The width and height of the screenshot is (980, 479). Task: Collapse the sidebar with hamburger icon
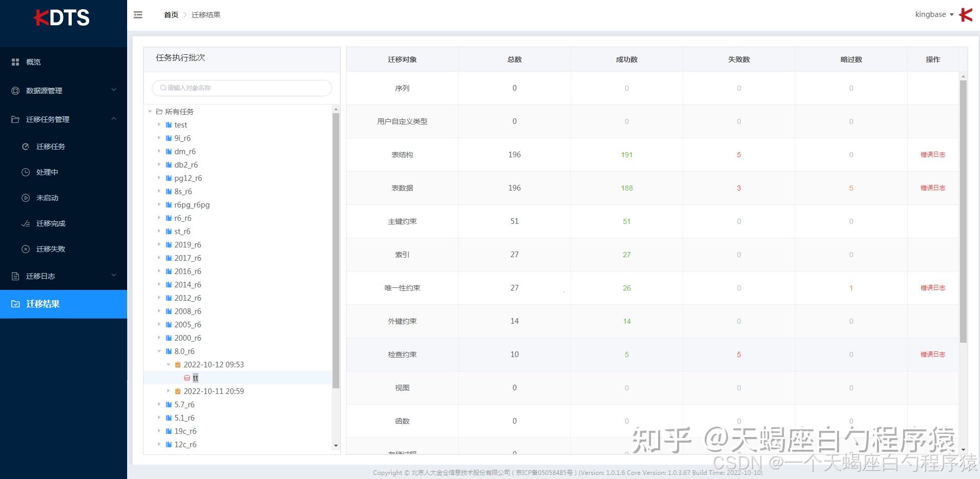[137, 14]
